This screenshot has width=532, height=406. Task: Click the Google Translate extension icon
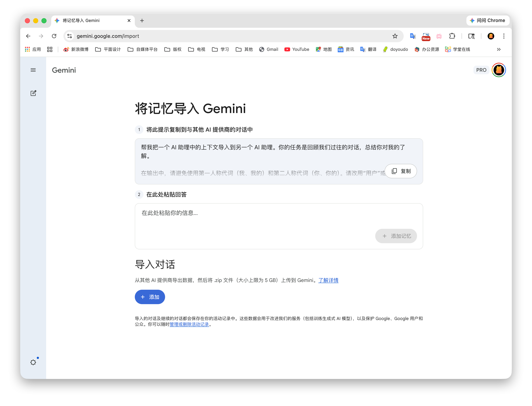[413, 36]
